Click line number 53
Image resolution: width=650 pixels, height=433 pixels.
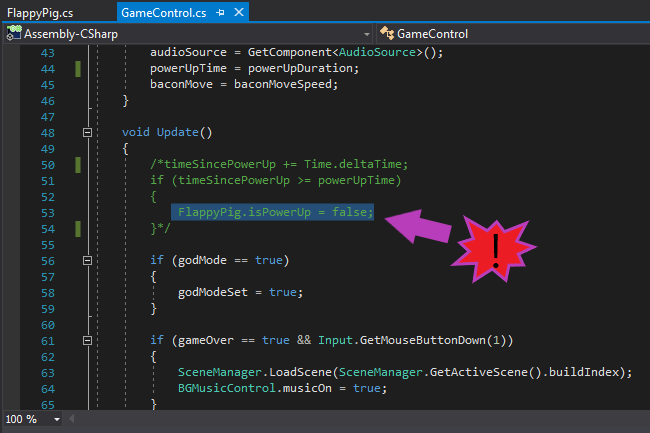coord(48,213)
